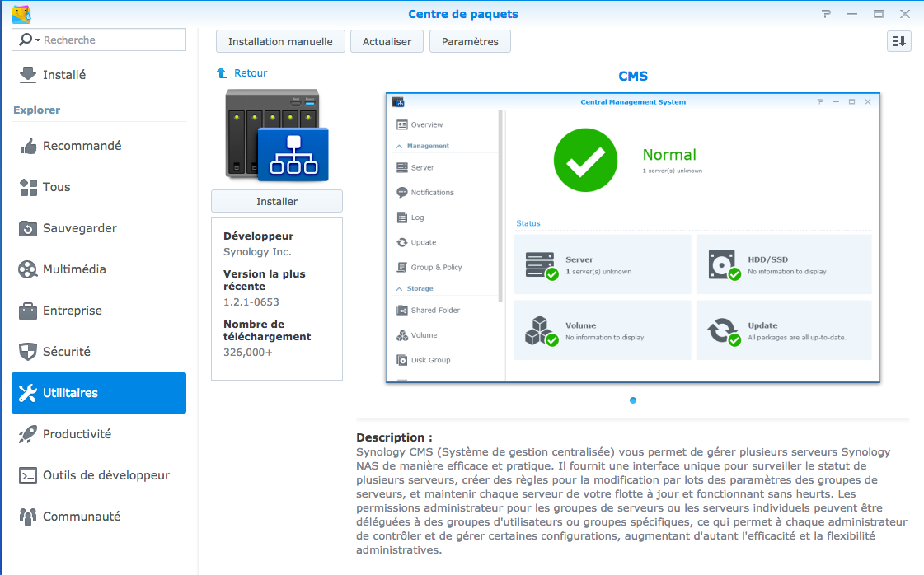Image resolution: width=924 pixels, height=575 pixels.
Task: Click the Entreprise briefcase icon
Action: tap(28, 311)
